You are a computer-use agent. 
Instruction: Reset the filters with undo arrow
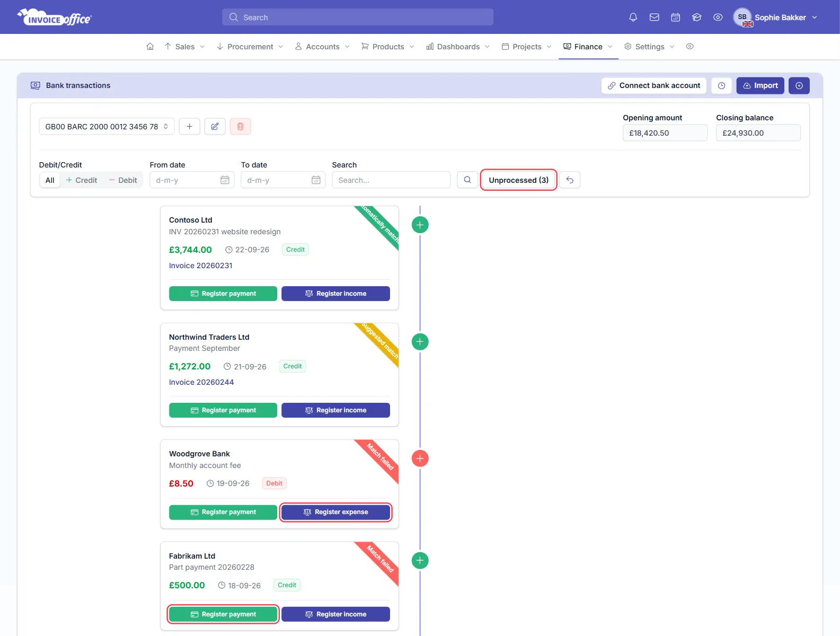click(570, 180)
